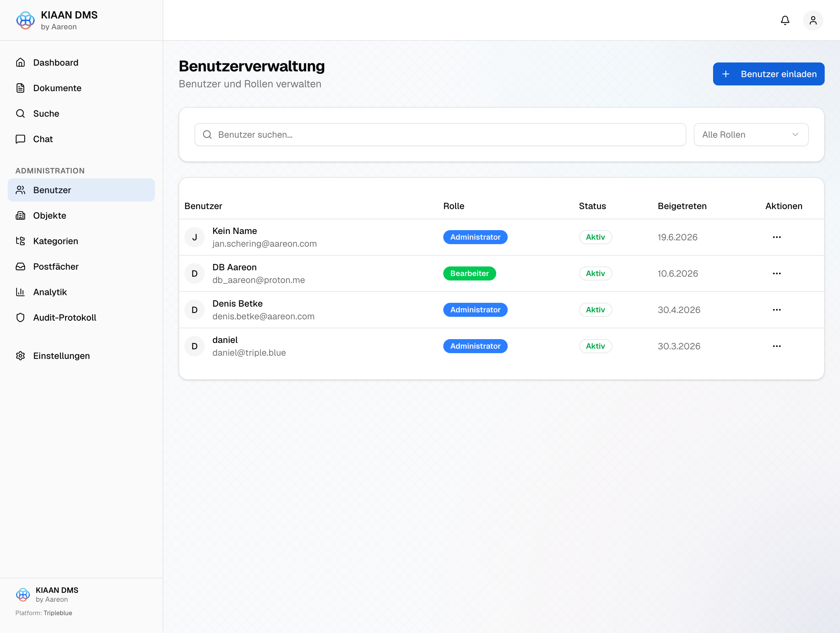Click the Rolle column header
Image resolution: width=840 pixels, height=633 pixels.
[453, 206]
